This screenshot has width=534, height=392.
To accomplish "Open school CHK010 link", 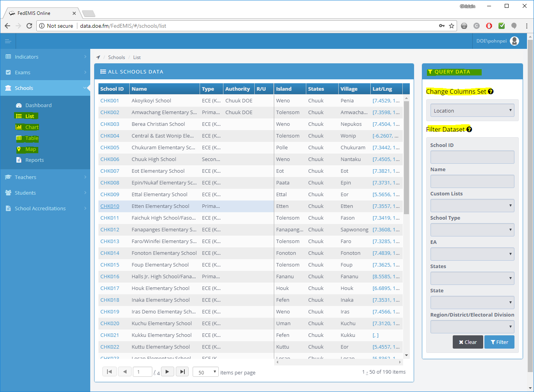I will click(110, 206).
